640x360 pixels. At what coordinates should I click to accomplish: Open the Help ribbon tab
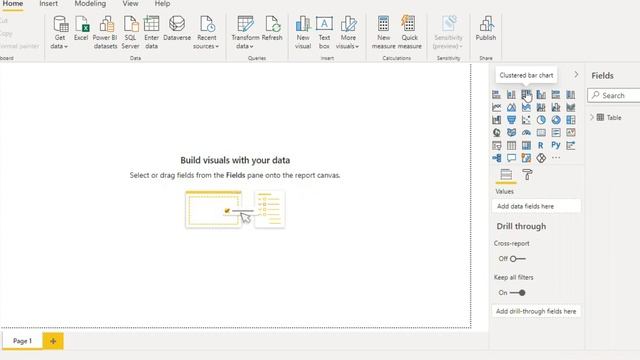tap(162, 4)
